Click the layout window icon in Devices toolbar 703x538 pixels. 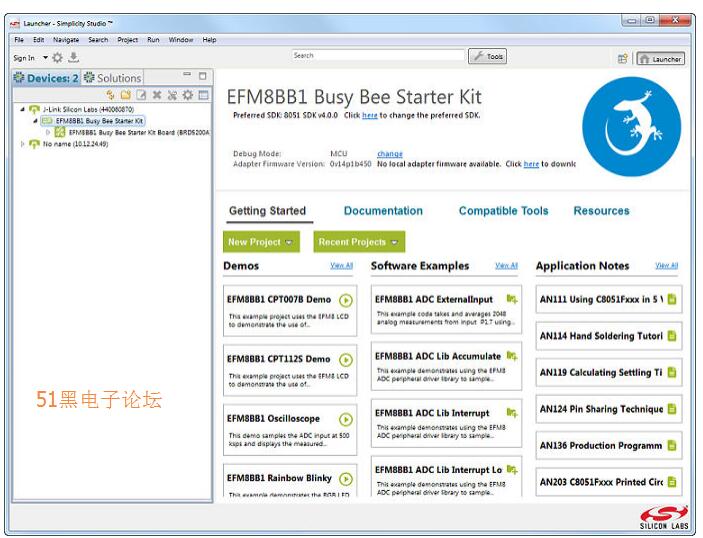click(x=203, y=95)
